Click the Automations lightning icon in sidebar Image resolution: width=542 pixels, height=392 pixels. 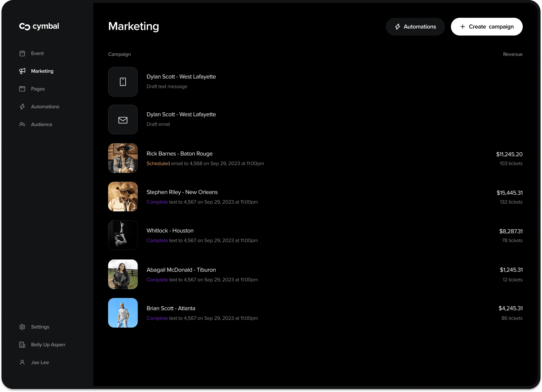[x=22, y=107]
